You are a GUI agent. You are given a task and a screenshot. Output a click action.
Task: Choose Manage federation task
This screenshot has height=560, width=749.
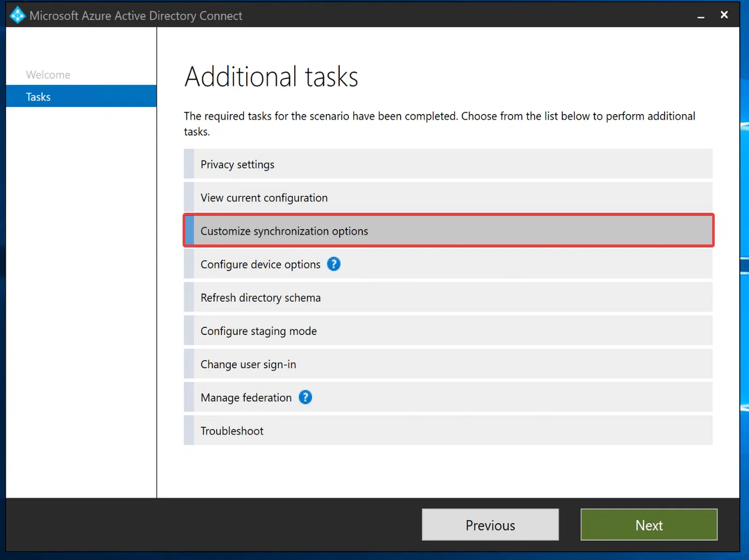coord(448,397)
